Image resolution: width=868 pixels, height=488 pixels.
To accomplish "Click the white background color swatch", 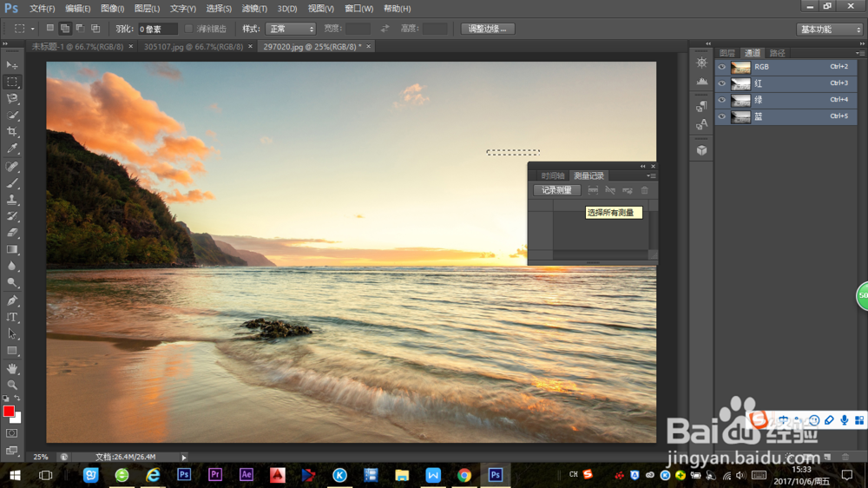I will [17, 419].
